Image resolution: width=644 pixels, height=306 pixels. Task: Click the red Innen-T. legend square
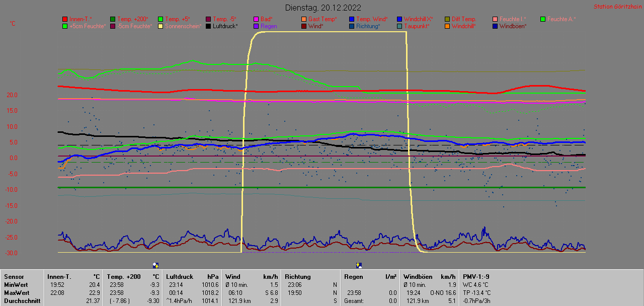(65, 19)
